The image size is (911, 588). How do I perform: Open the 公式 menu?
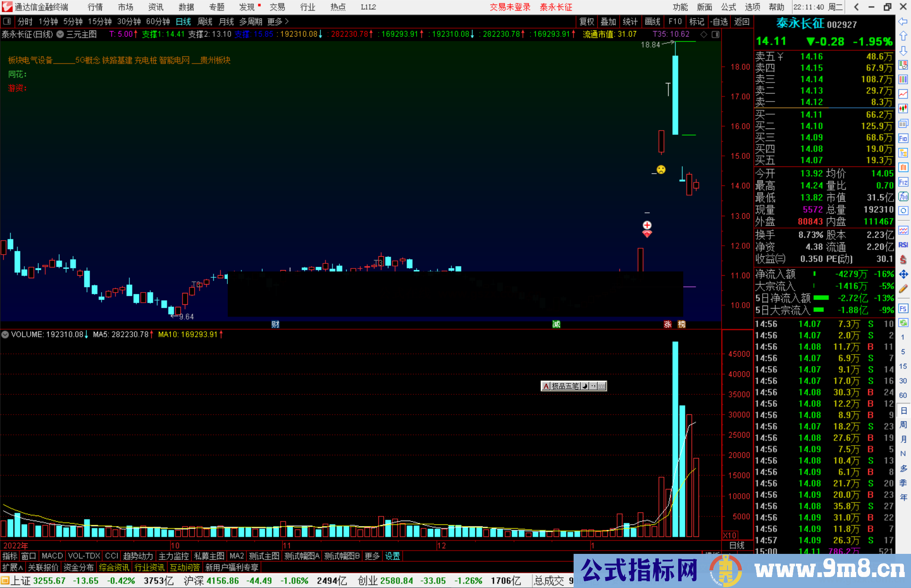[728, 7]
